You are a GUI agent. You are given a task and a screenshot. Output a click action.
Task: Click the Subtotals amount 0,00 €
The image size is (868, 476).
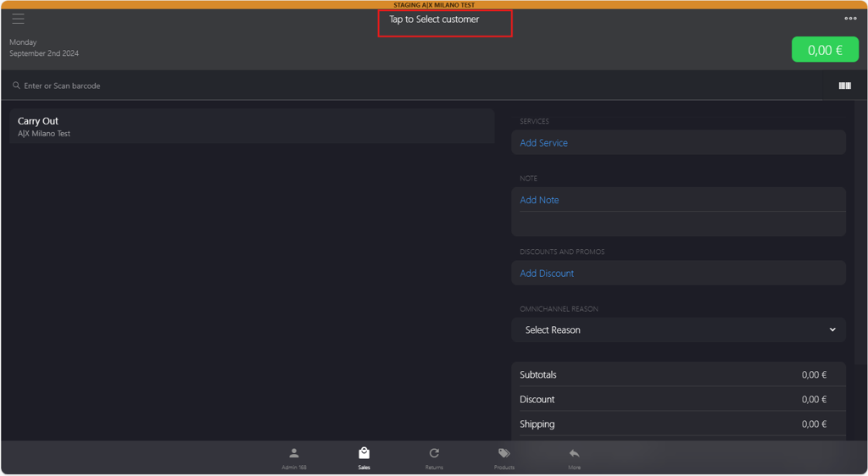[x=814, y=375]
